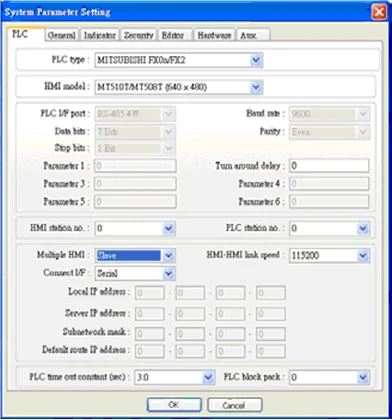Expand HMI-HMI link speed dropdown
Image resolution: width=392 pixels, height=420 pixels.
tap(363, 256)
